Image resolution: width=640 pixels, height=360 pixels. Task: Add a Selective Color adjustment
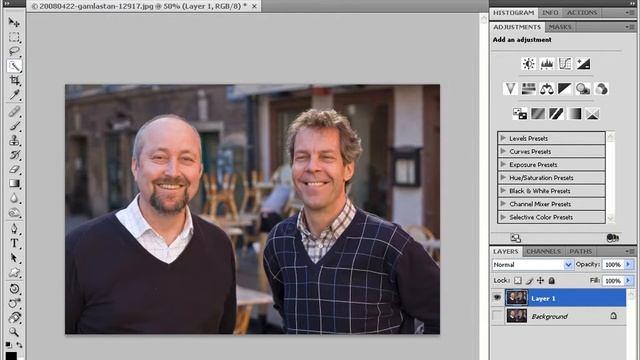tap(592, 113)
